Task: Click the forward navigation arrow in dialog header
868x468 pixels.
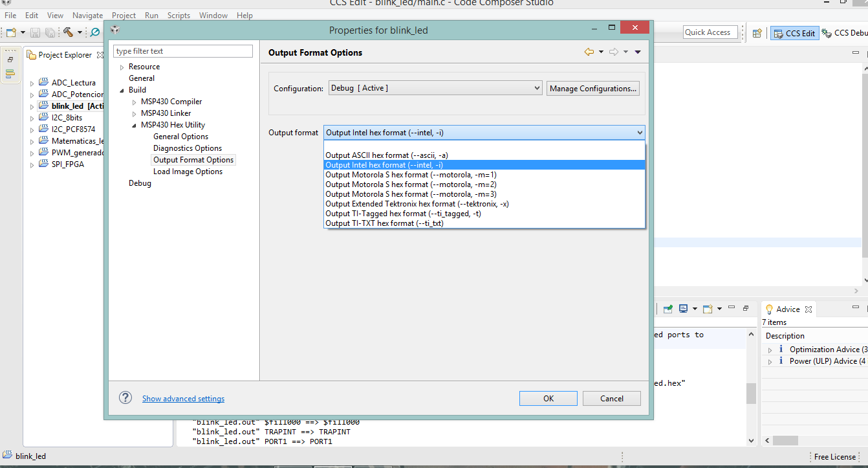Action: click(x=614, y=52)
